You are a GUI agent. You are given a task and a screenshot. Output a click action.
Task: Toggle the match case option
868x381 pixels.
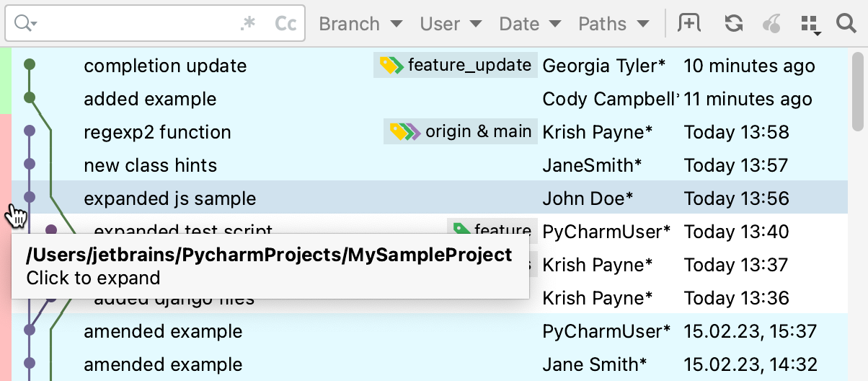pyautogui.click(x=286, y=24)
